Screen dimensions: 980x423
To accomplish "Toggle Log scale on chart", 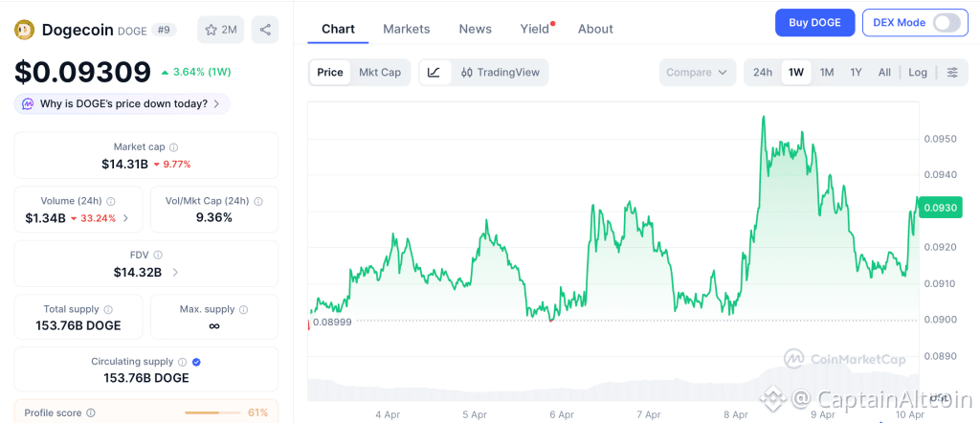I will (918, 72).
